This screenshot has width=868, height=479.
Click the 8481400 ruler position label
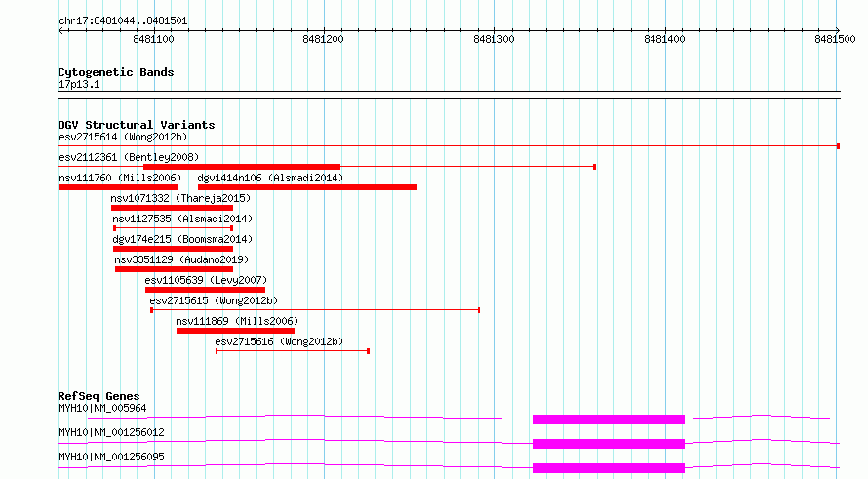click(x=664, y=39)
